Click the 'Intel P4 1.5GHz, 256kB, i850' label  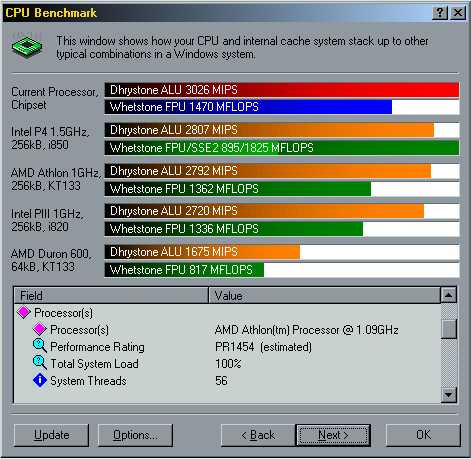click(50, 138)
